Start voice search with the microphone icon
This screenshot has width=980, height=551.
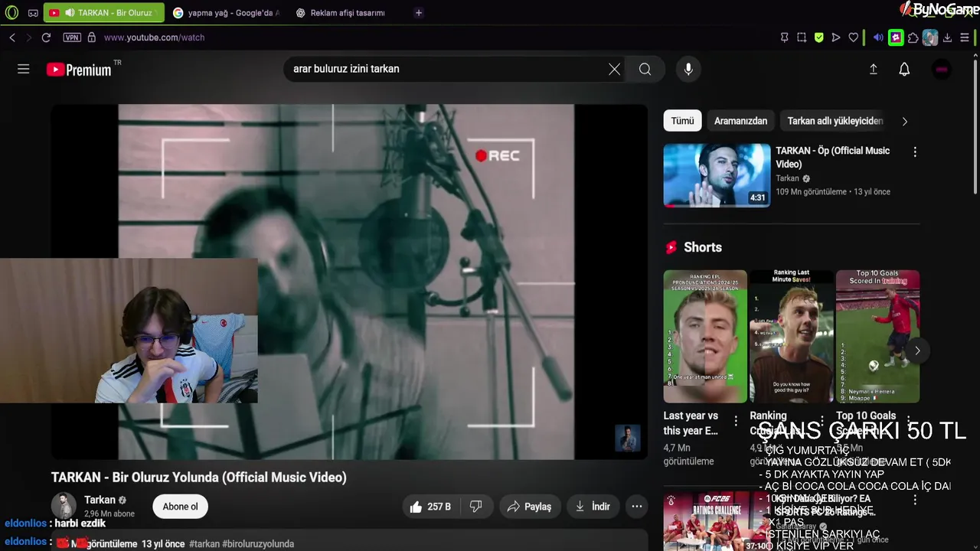click(688, 69)
